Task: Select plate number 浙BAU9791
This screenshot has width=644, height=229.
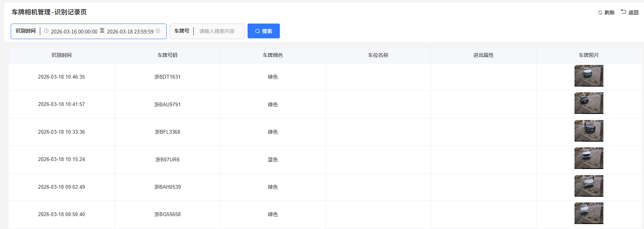Action: [x=167, y=104]
